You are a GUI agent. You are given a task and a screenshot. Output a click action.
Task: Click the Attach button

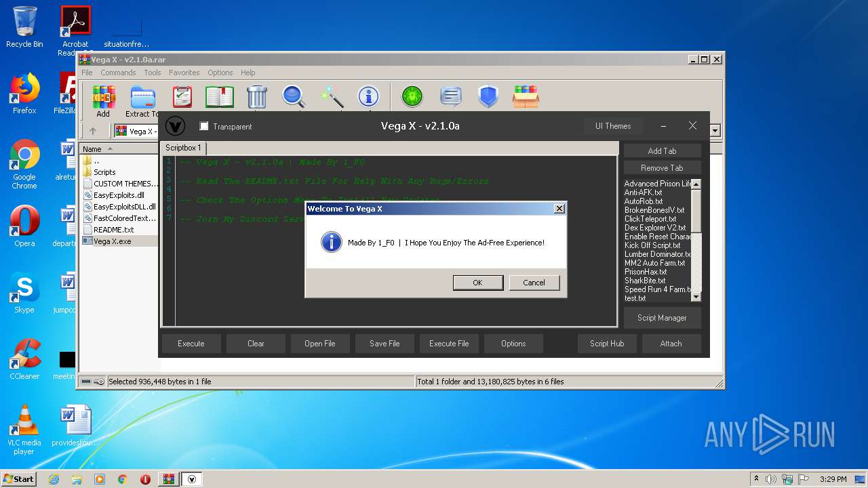(671, 344)
